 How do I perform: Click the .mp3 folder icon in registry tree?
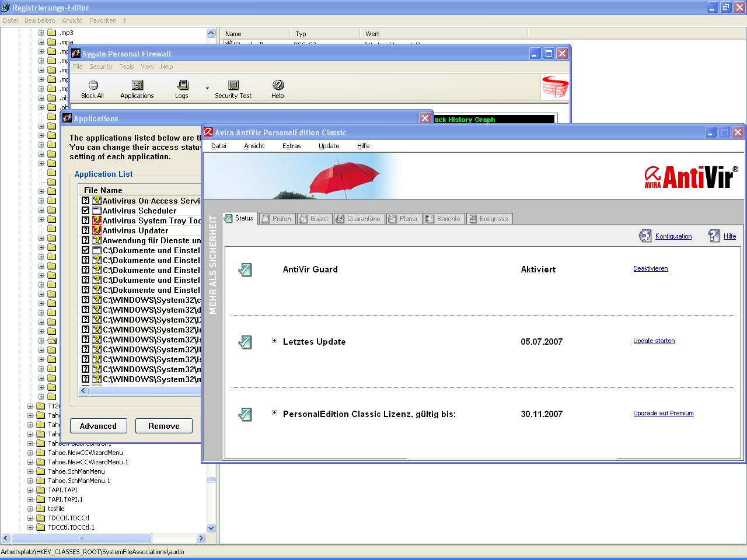[x=51, y=33]
